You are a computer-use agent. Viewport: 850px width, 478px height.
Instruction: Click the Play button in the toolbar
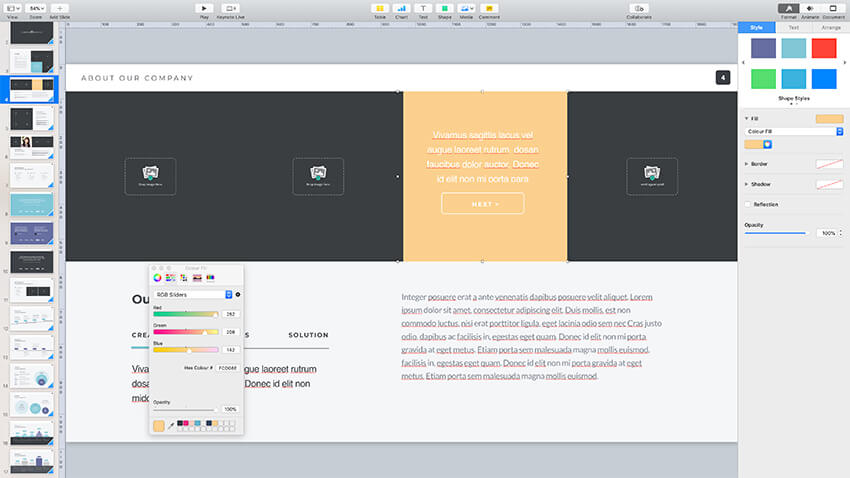tap(203, 8)
